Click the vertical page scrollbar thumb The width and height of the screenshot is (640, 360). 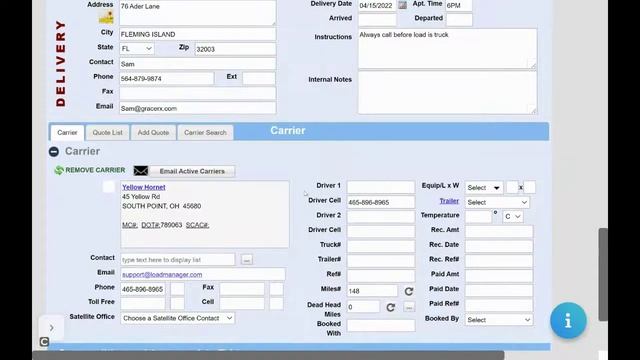tap(603, 274)
